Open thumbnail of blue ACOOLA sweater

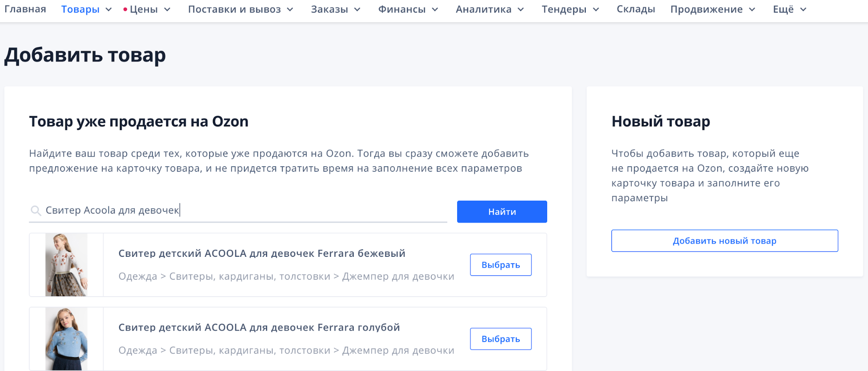point(66,339)
